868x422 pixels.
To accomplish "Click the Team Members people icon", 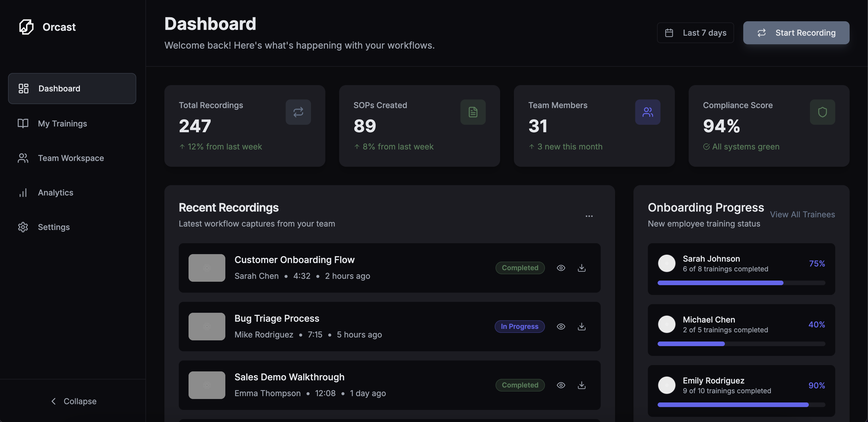I will [648, 112].
